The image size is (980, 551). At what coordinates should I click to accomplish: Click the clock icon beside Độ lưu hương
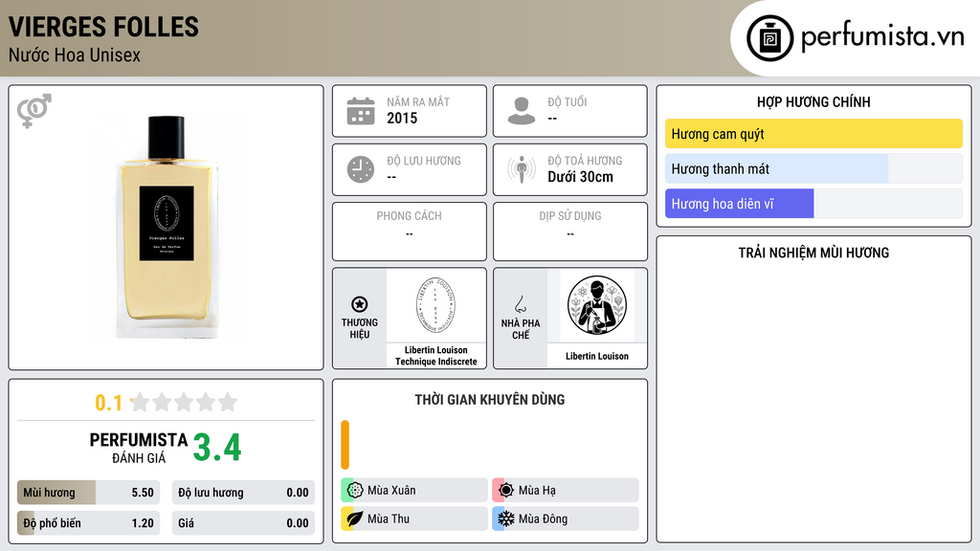coord(361,169)
